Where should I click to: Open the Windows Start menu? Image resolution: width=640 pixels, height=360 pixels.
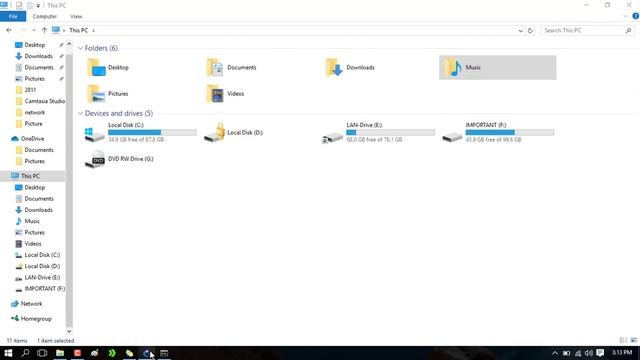pyautogui.click(x=8, y=353)
